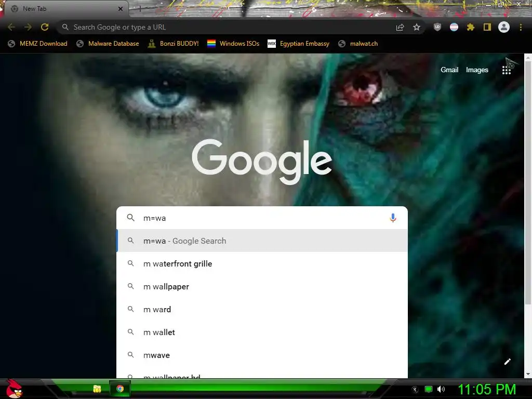
Task: Customize this page with pencil icon
Action: pos(507,362)
